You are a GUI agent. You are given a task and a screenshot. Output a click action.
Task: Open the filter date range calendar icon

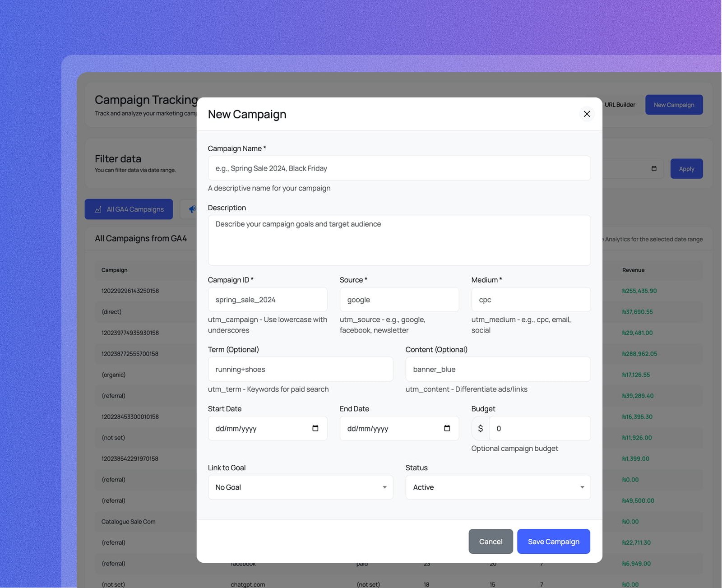(654, 168)
